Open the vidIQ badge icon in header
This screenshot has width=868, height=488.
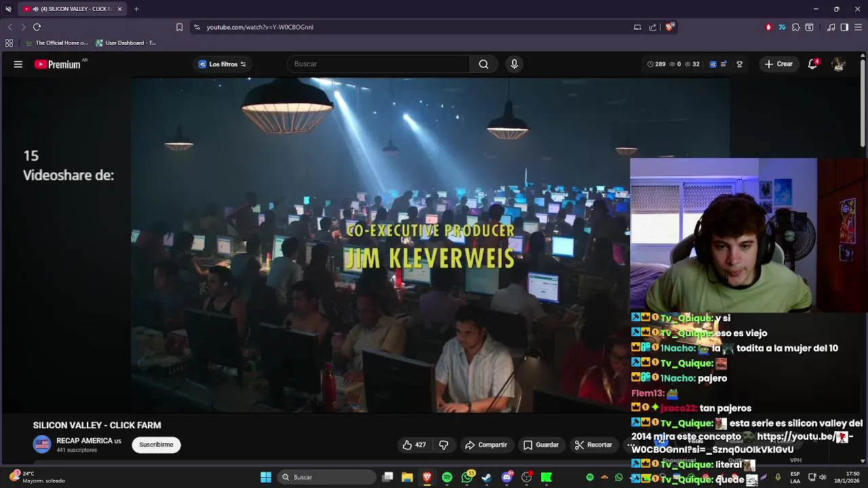click(713, 64)
